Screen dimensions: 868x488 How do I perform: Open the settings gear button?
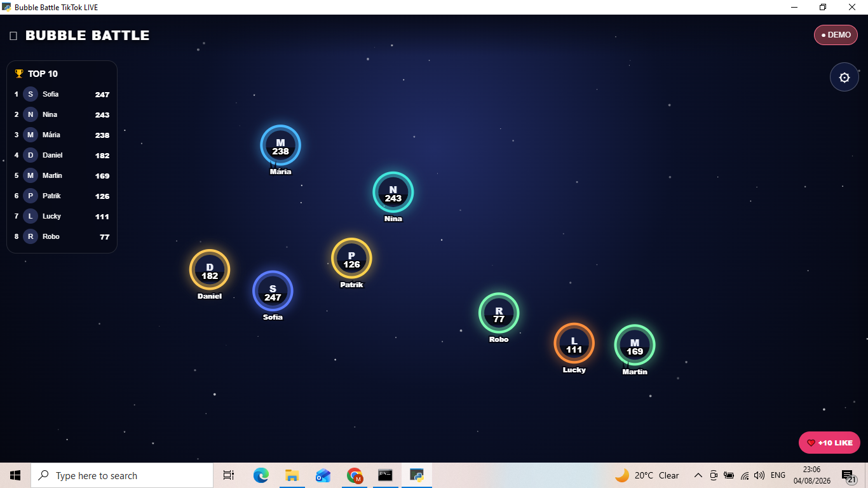click(844, 78)
